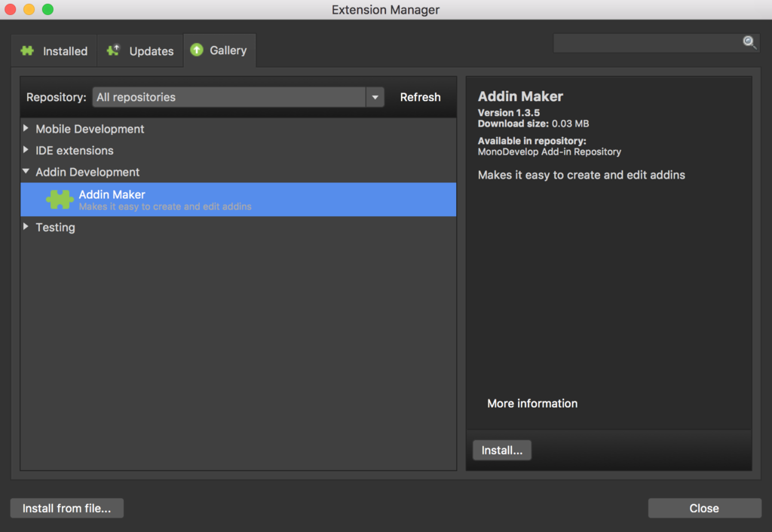Click the Version 1.3.5 text

coord(509,113)
